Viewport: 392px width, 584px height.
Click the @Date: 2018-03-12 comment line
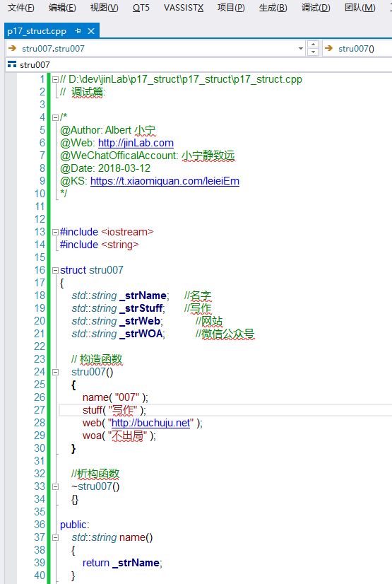point(105,168)
